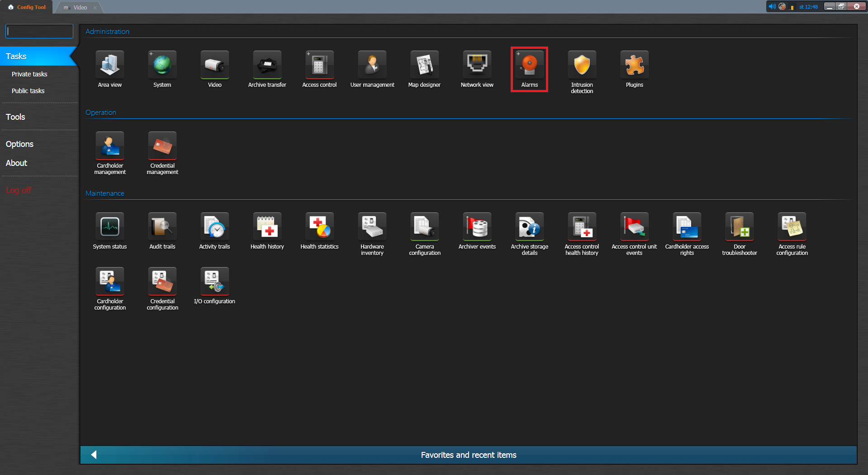Select the Intrusion detection shield icon
The width and height of the screenshot is (868, 475).
(x=582, y=66)
